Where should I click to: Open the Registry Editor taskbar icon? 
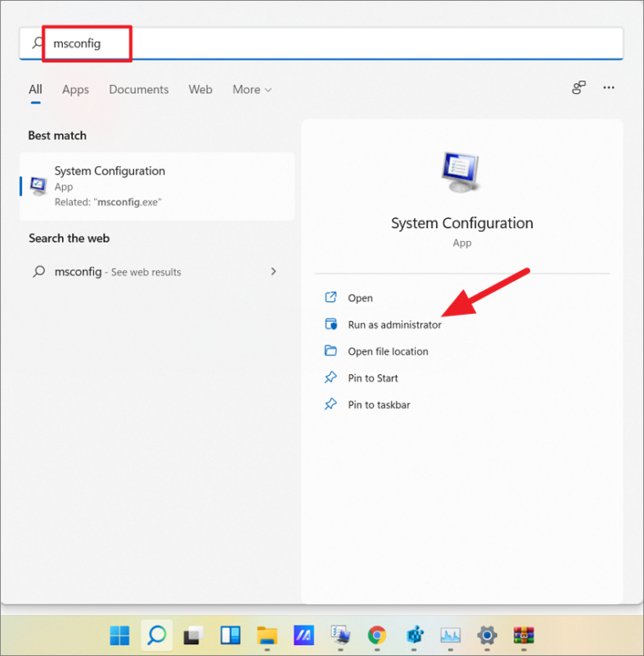click(x=414, y=636)
